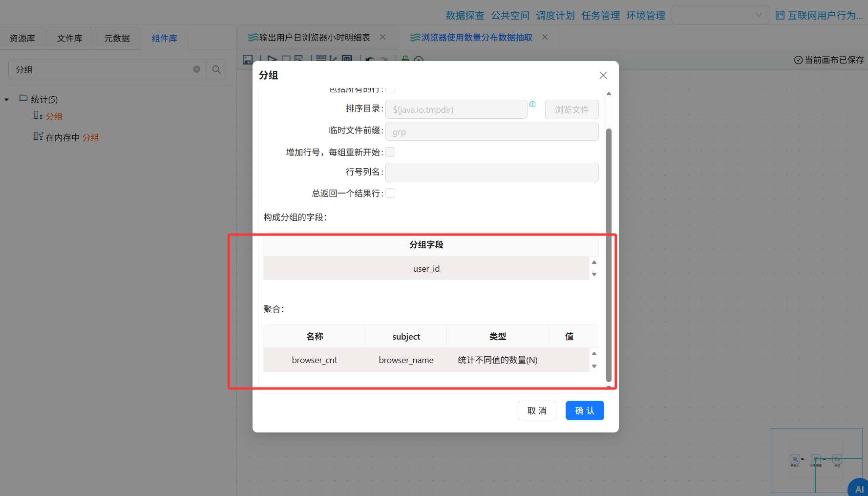Open the empty dropdown in the top bar
This screenshot has width=868, height=496.
(x=720, y=15)
